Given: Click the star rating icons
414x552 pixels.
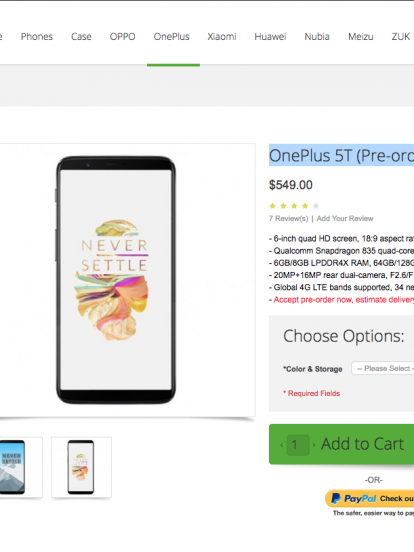Looking at the screenshot, I should coord(294,206).
